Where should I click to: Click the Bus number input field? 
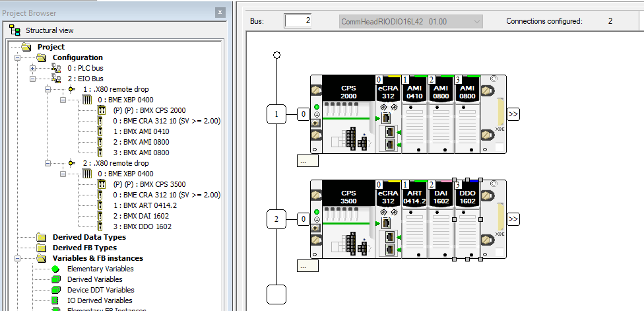[298, 21]
